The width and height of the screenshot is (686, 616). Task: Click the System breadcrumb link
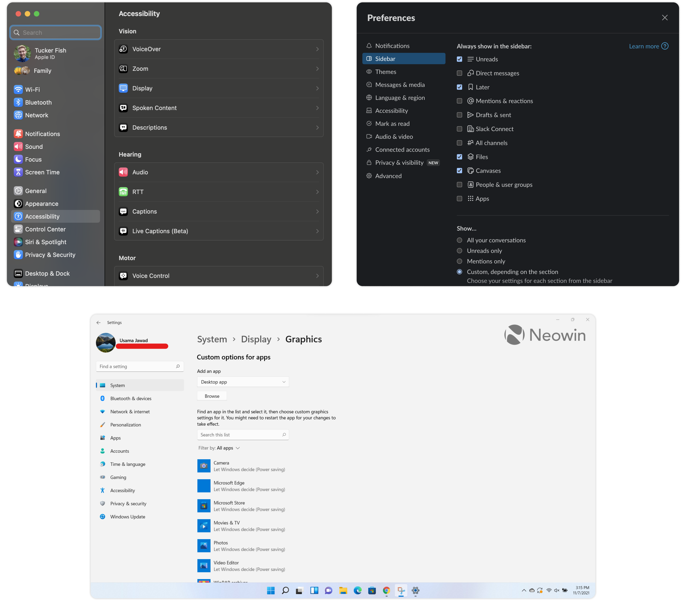[212, 339]
